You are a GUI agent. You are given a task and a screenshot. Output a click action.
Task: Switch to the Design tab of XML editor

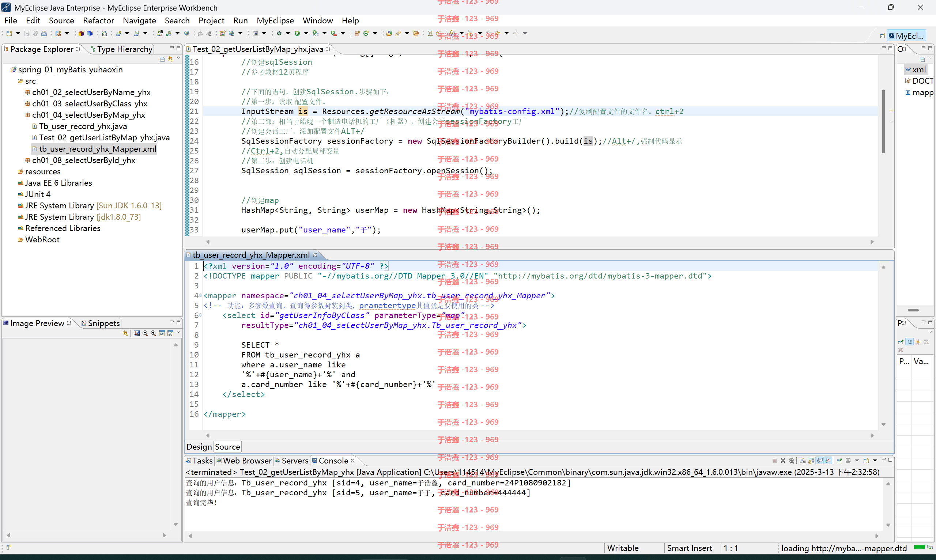199,447
